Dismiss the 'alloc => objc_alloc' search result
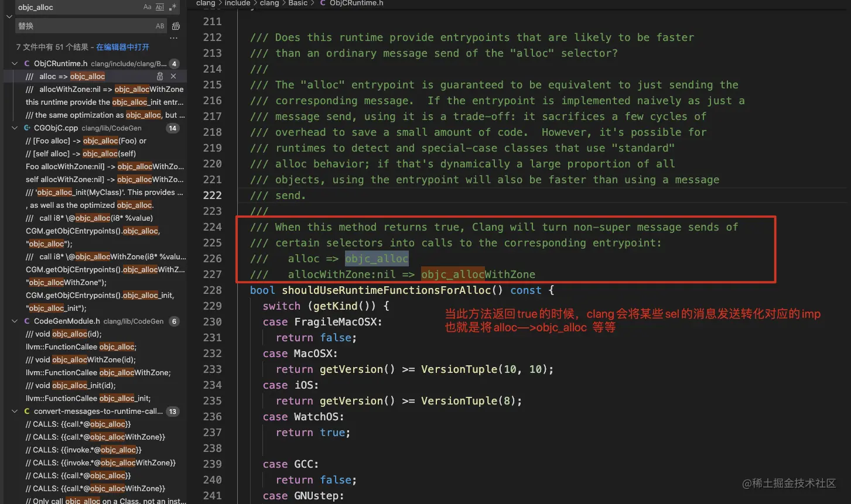851x504 pixels. tap(173, 77)
